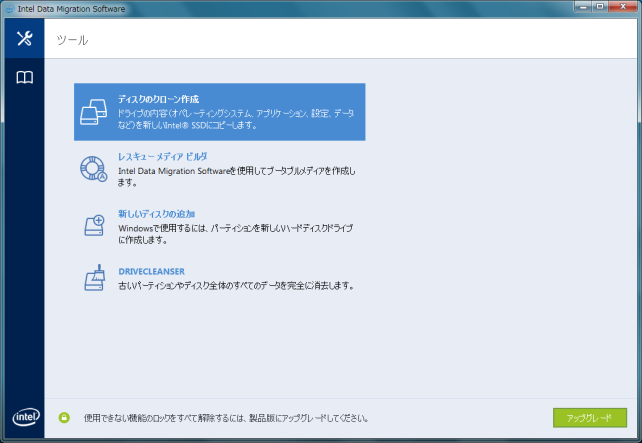The height and width of the screenshot is (443, 642).
Task: Click the rescue media lifebuoy icon
Action: click(94, 169)
